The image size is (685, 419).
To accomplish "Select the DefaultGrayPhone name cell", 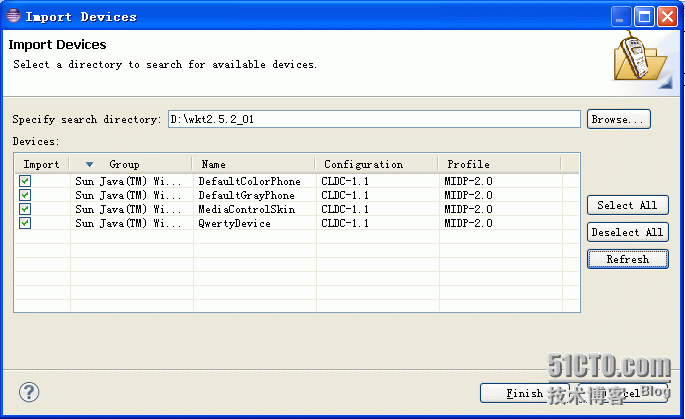I will pos(246,195).
